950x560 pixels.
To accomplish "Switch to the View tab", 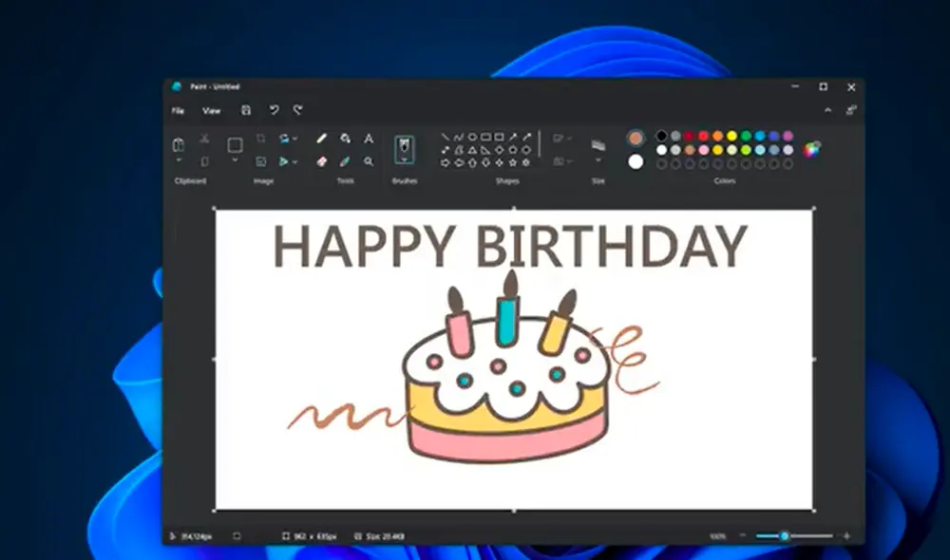I will [211, 111].
